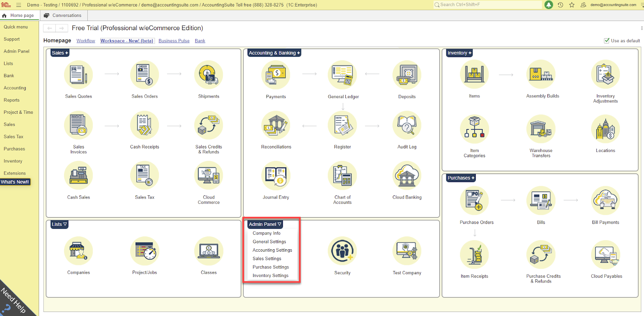Switch to the Conversations tab
This screenshot has width=644, height=316.
click(x=64, y=15)
